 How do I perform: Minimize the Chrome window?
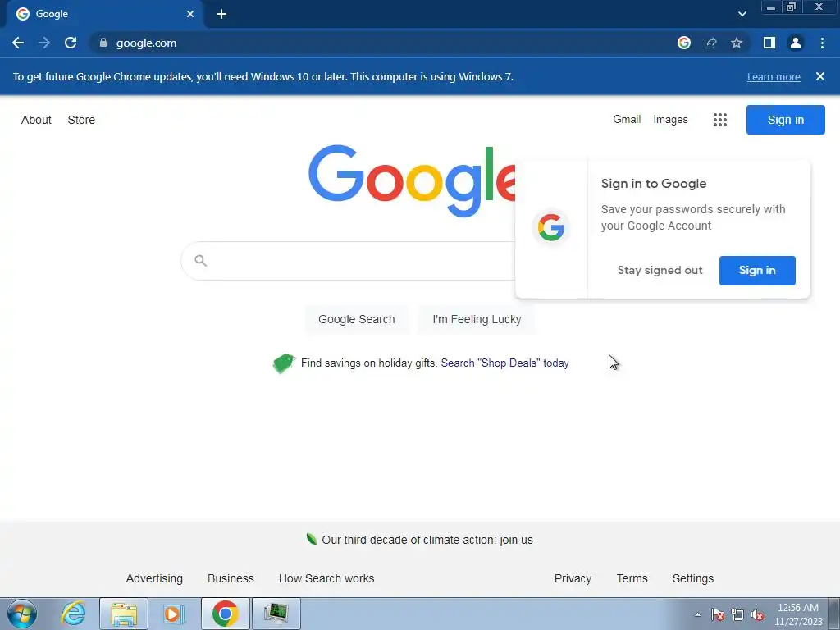[770, 7]
